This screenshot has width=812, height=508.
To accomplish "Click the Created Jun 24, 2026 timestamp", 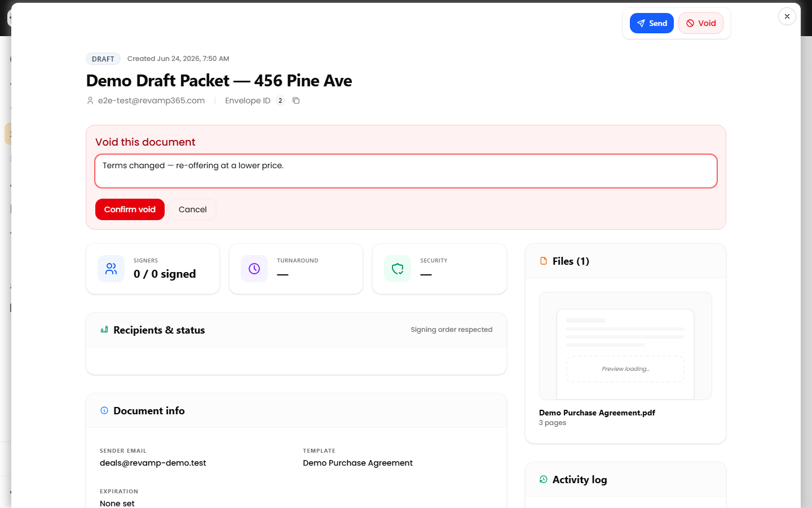I will click(178, 59).
